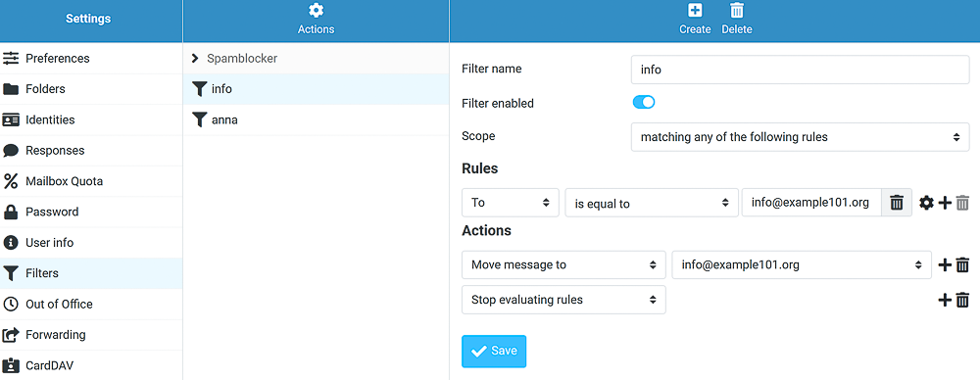Add action after 'Stop evaluating rules' row

click(x=945, y=300)
